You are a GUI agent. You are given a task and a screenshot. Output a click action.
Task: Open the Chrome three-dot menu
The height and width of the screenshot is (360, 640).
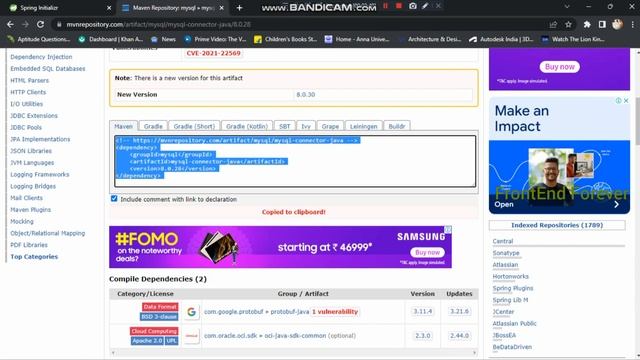(x=633, y=24)
